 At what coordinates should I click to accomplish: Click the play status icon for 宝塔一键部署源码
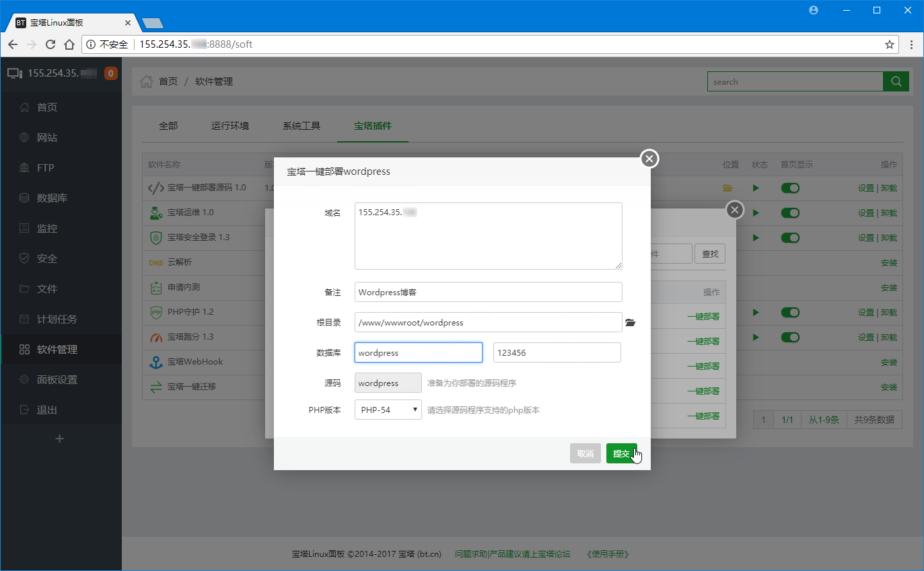click(x=756, y=188)
